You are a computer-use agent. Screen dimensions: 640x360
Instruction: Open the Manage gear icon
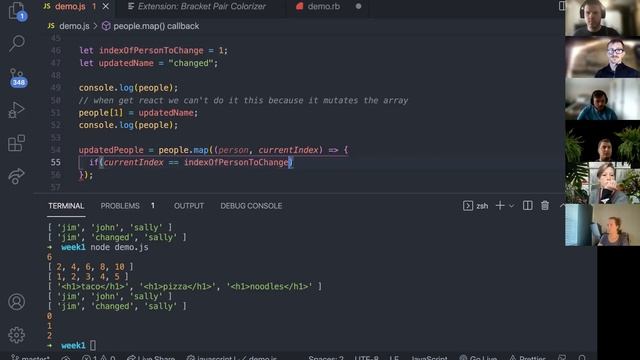(x=16, y=335)
